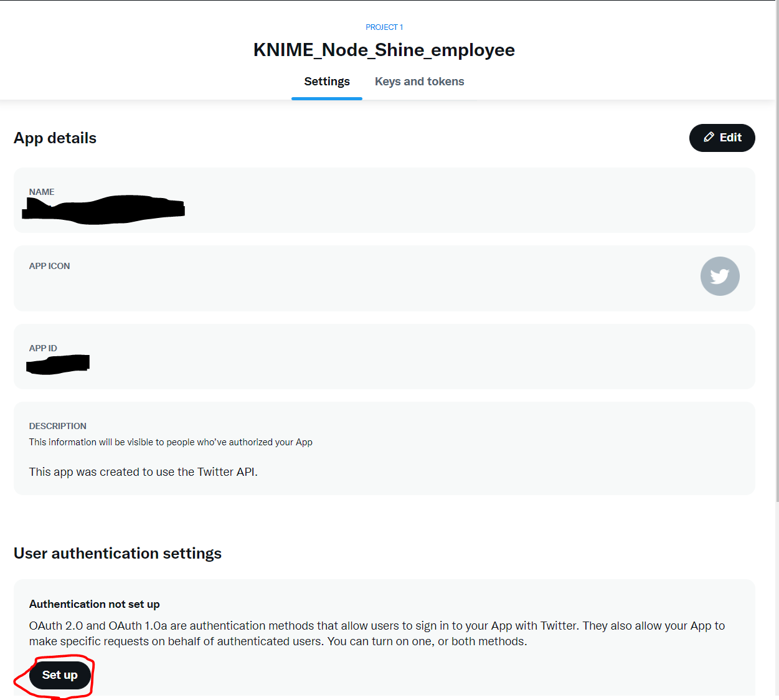The image size is (779, 700).
Task: Click the KNIME_Node_Shine_employee heading
Action: [384, 50]
